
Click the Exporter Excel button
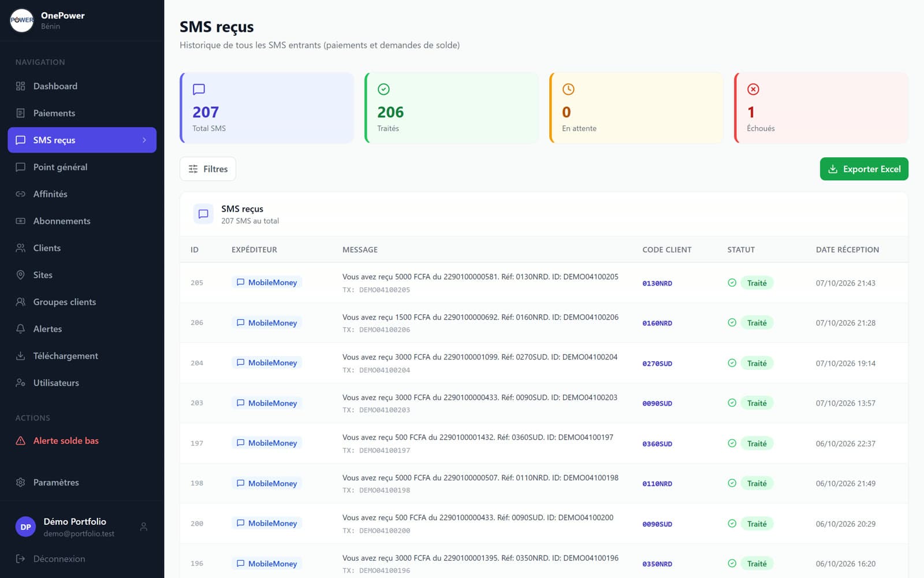(x=864, y=169)
